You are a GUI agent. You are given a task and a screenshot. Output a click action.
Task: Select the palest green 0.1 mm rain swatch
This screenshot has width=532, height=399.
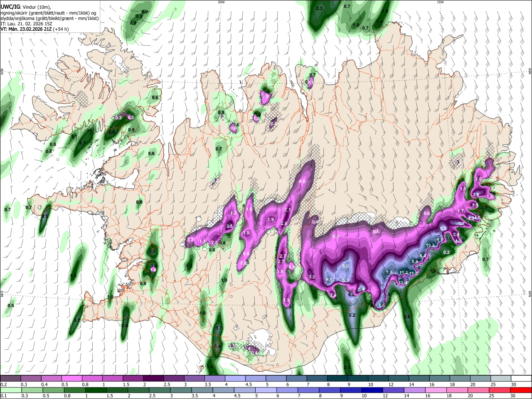tap(10, 390)
